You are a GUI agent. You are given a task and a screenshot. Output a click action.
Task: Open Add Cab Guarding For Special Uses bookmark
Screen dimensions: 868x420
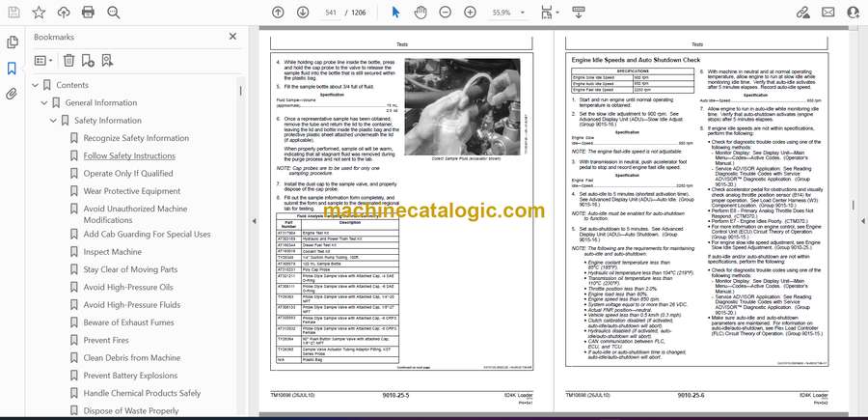pos(148,235)
